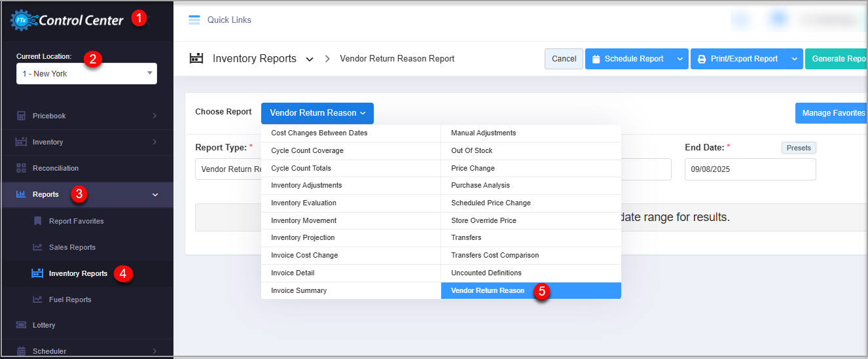Click the Inventory icon in sidebar

coord(21,142)
